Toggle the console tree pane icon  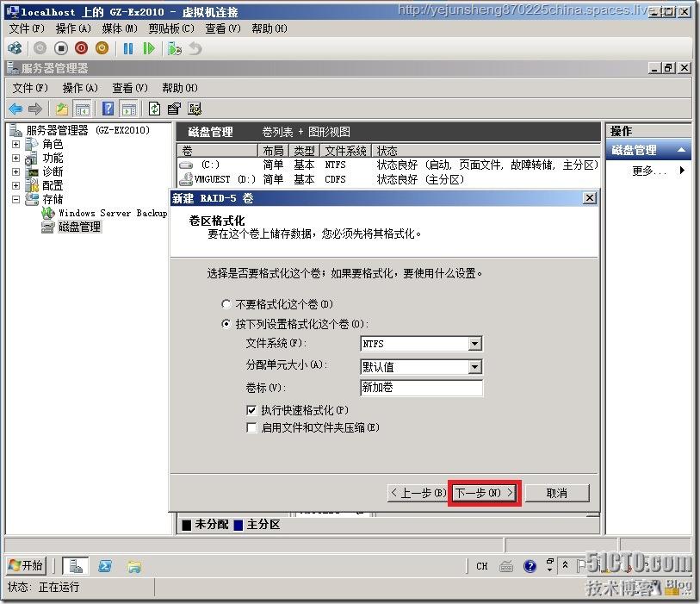point(82,109)
